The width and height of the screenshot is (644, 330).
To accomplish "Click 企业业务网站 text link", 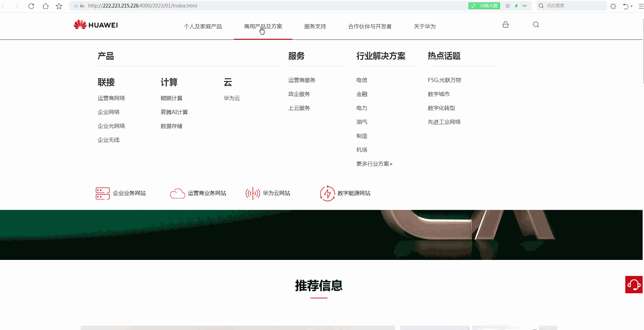I will point(129,193).
